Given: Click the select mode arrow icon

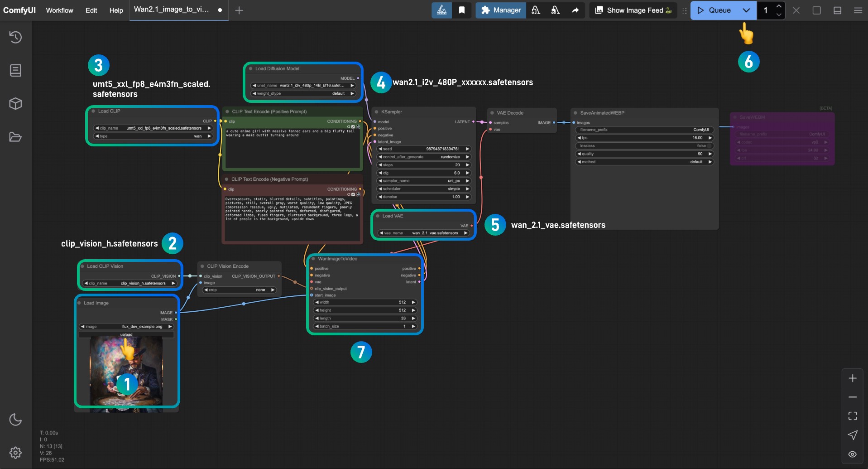Looking at the screenshot, I should click(853, 435).
